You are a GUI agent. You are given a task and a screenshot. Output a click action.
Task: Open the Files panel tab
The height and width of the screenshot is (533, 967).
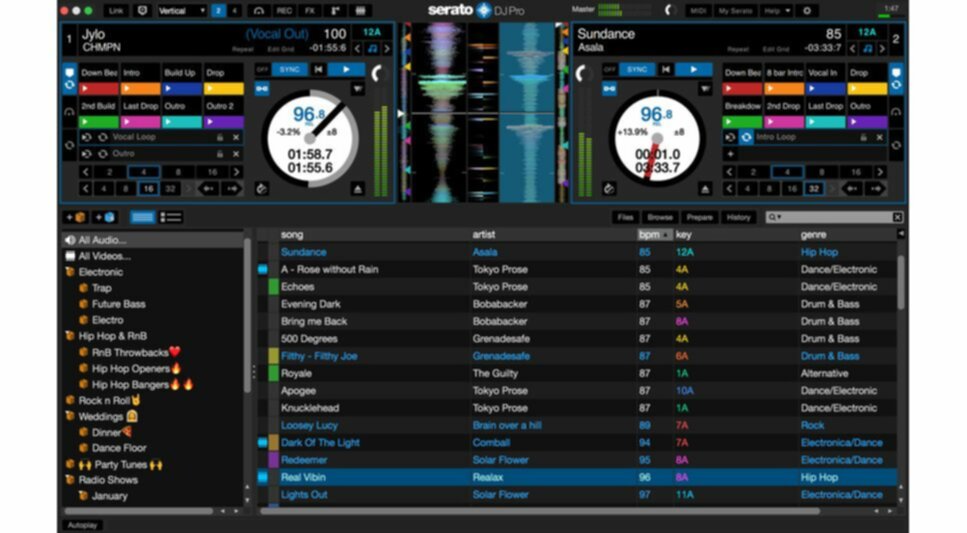[x=625, y=217]
